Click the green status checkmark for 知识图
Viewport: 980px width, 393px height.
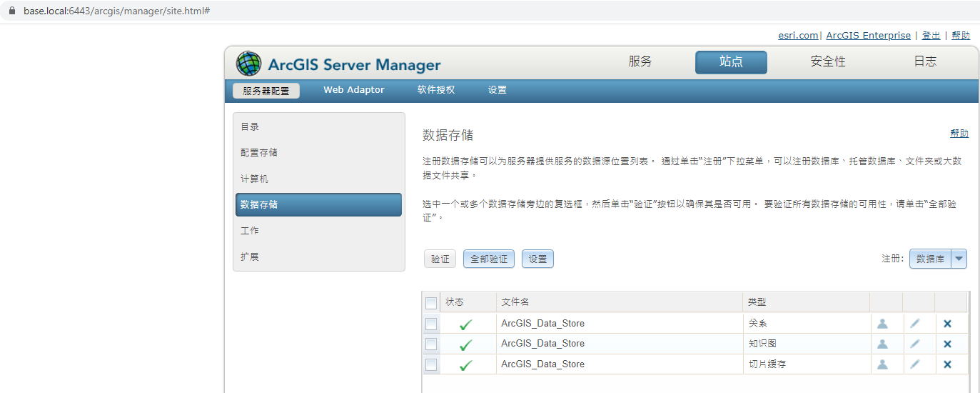tap(466, 345)
